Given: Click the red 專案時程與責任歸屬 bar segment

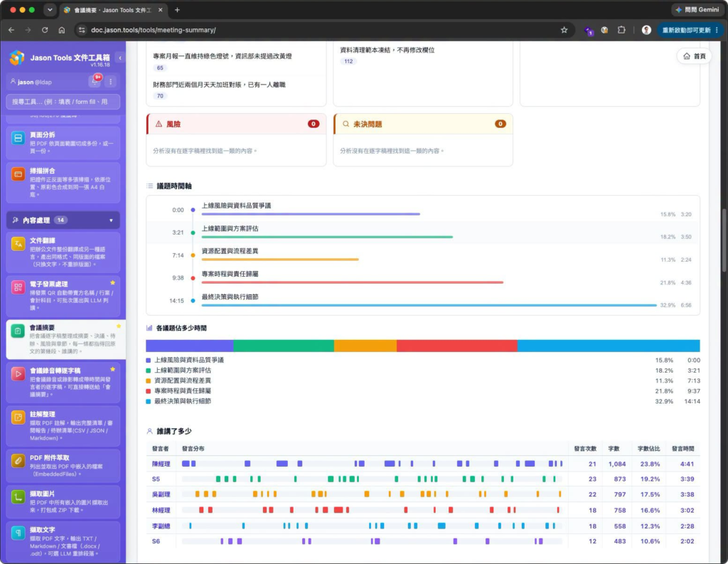Looking at the screenshot, I should click(457, 346).
